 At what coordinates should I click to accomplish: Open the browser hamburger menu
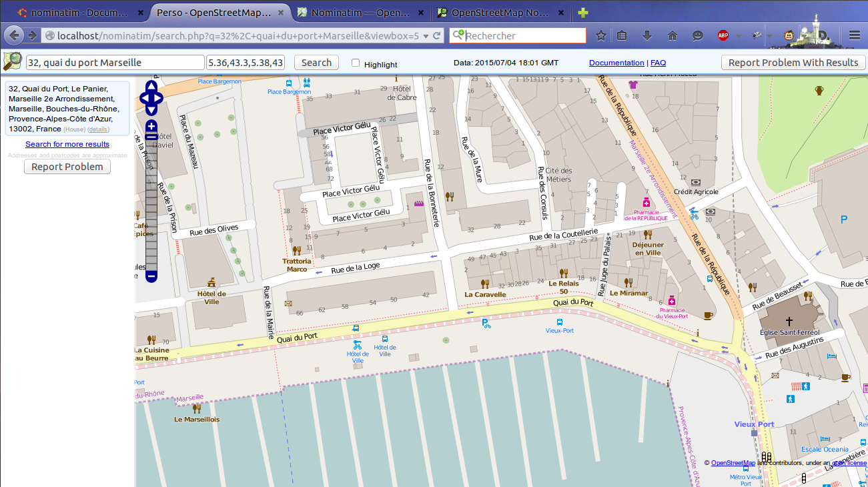coord(854,35)
